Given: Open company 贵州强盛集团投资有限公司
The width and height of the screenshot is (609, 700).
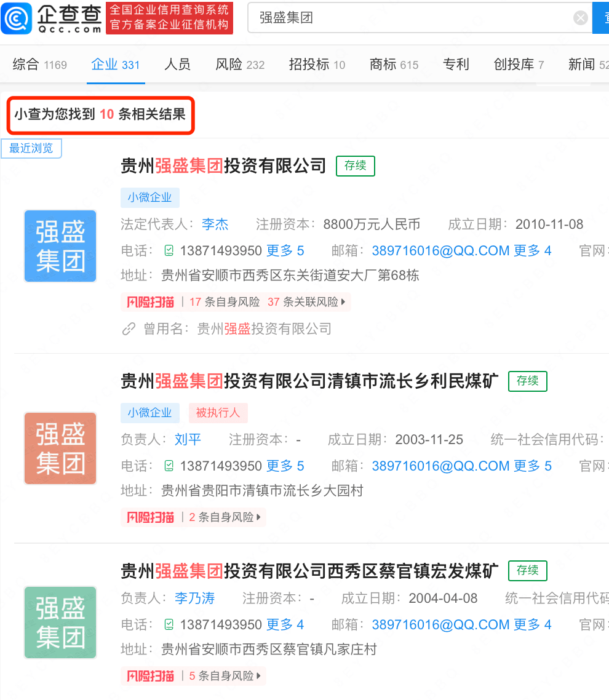Looking at the screenshot, I should [223, 166].
